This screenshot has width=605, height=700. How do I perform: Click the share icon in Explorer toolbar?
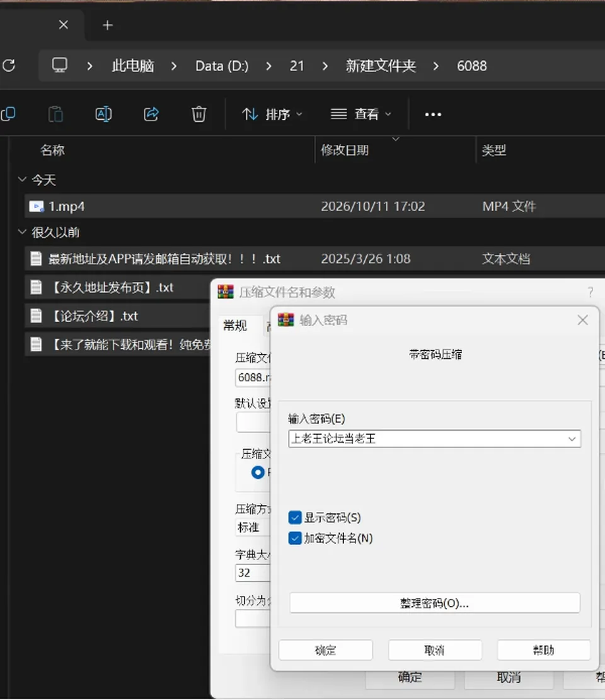click(151, 114)
